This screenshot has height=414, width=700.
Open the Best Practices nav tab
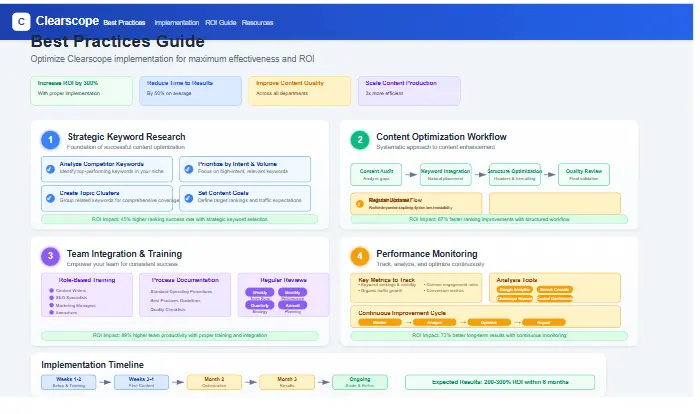124,22
